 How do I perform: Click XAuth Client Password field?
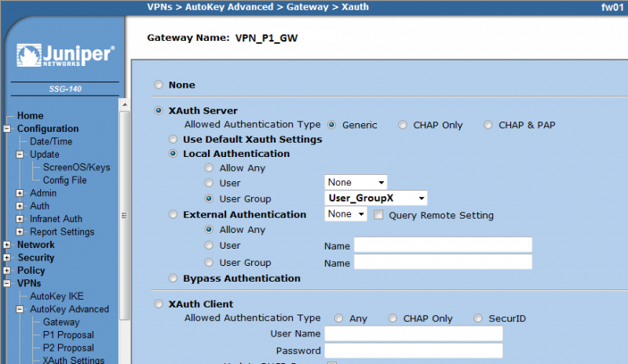pos(414,351)
